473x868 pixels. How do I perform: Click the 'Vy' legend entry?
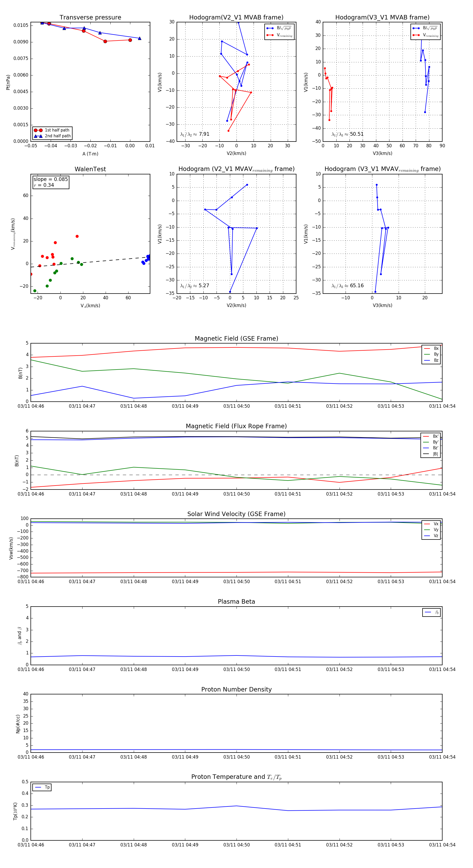coord(431,530)
